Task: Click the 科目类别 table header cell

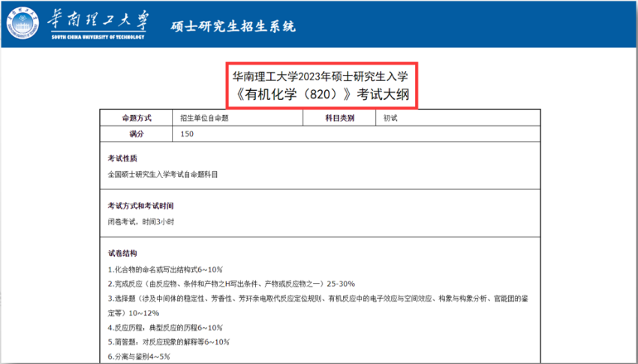Action: tap(339, 118)
